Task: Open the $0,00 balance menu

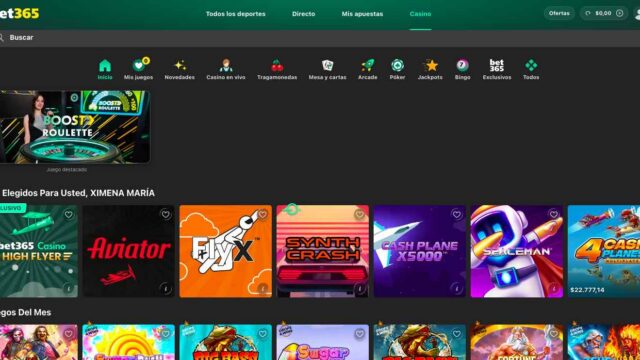Action: [604, 13]
